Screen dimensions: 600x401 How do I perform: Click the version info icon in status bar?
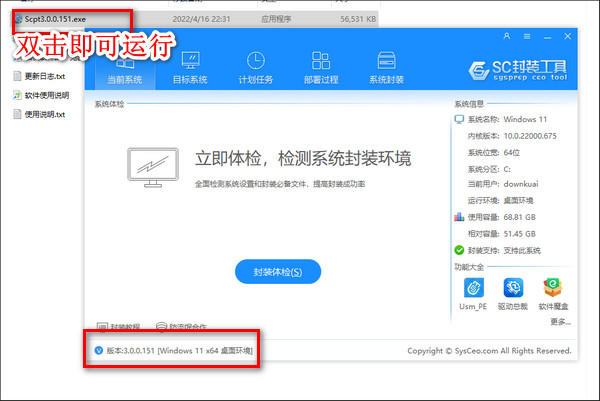tap(99, 350)
